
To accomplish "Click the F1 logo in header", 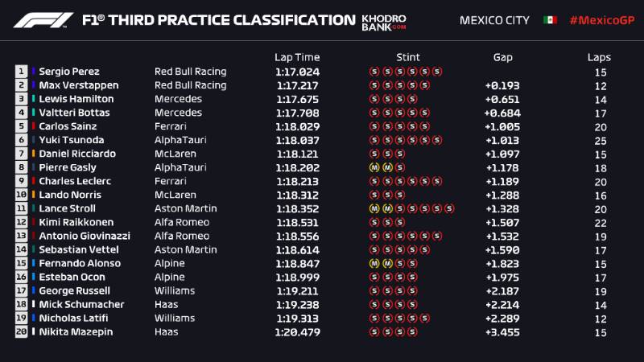I will coord(43,20).
